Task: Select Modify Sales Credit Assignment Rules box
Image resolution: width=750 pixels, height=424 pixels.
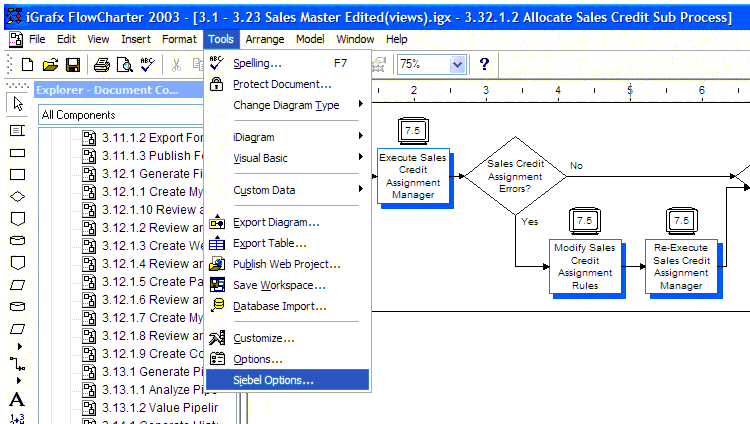Action: [585, 267]
